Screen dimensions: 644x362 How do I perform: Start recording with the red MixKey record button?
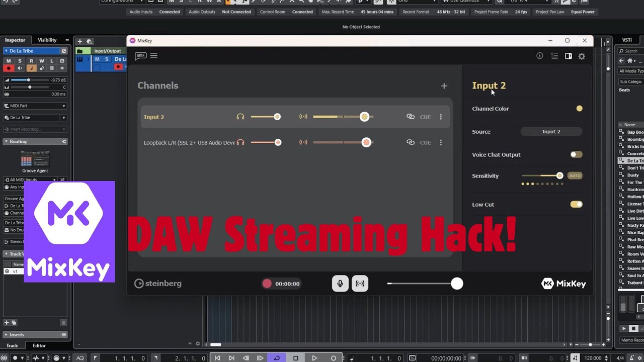267,284
